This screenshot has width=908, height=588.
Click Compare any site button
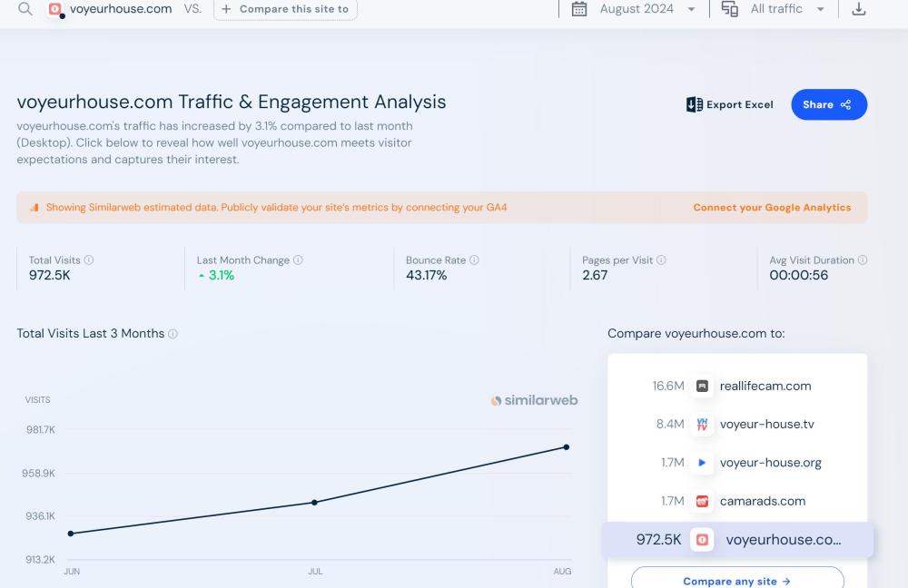[736, 581]
